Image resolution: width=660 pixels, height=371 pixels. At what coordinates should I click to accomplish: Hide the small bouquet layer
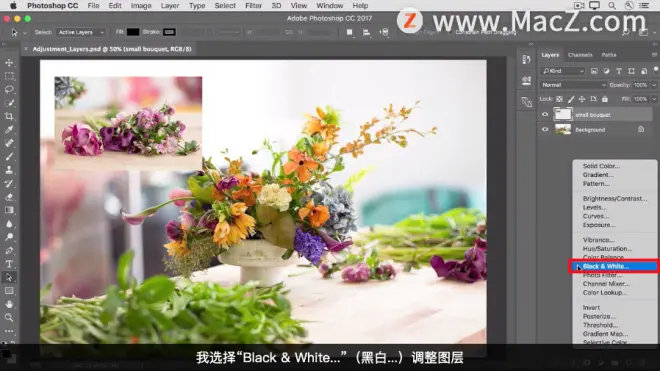coord(545,114)
